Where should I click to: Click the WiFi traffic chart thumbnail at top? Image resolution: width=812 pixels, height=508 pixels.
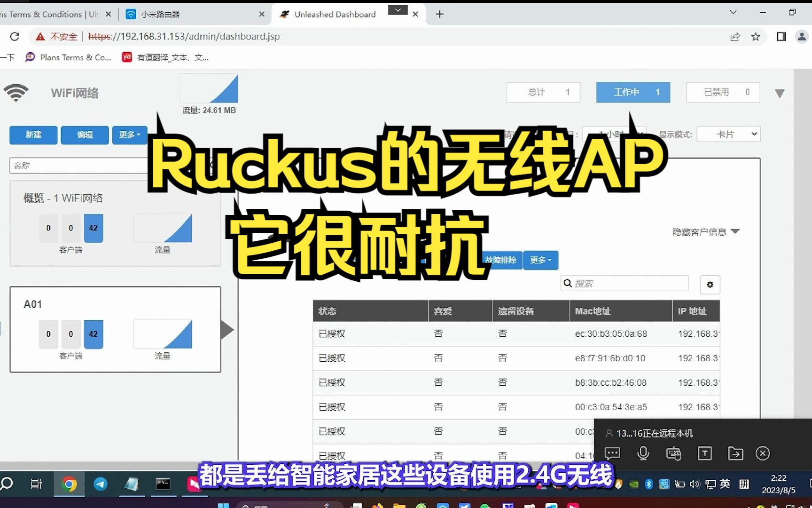(x=209, y=88)
